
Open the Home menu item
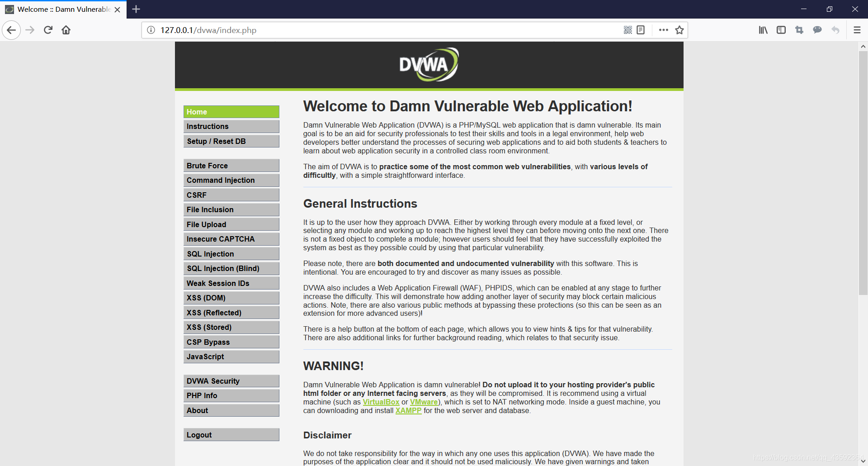231,112
